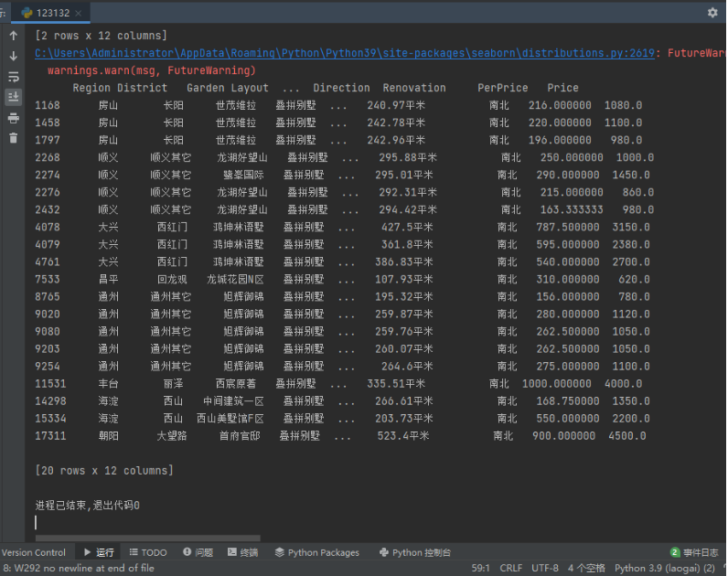Click the horizontal scrollbar in console
The width and height of the screenshot is (728, 576).
147,538
